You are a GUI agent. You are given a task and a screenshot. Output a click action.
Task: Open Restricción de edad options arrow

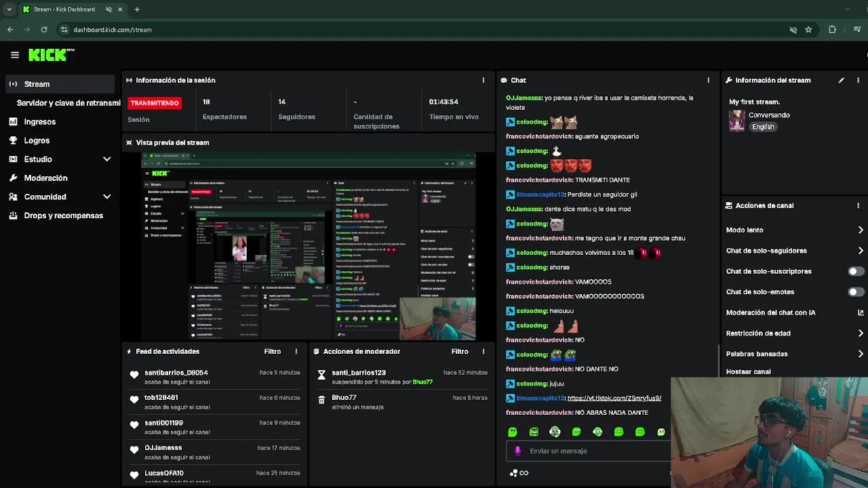click(x=861, y=333)
